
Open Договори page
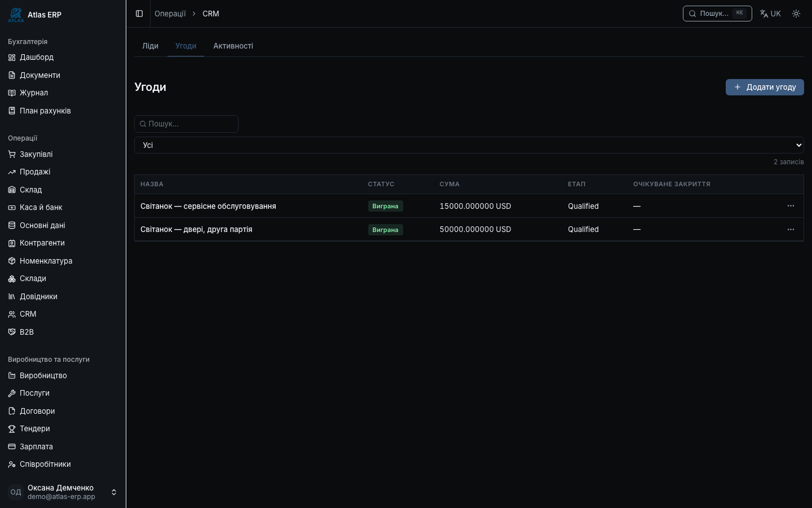click(x=63, y=411)
